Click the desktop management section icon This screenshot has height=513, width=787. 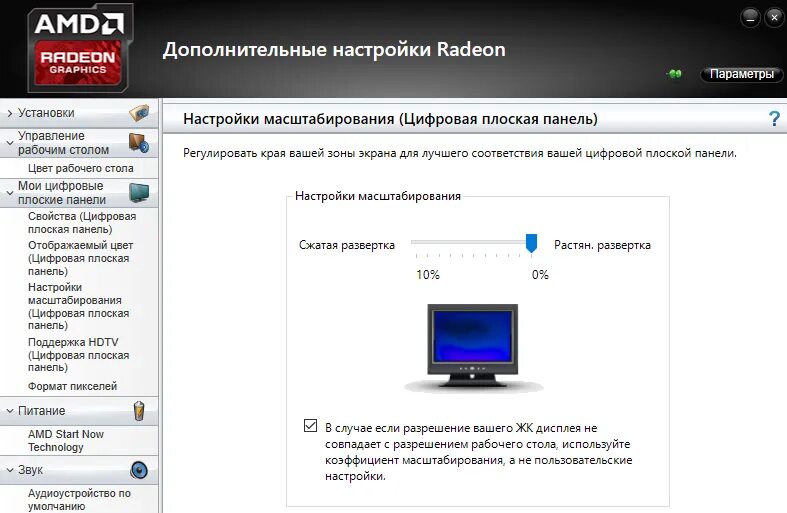point(139,143)
